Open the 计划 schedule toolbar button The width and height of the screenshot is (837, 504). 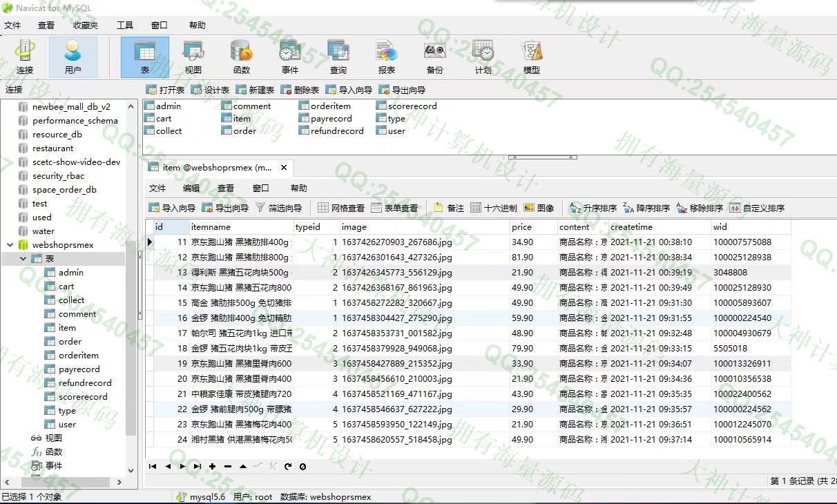point(483,57)
